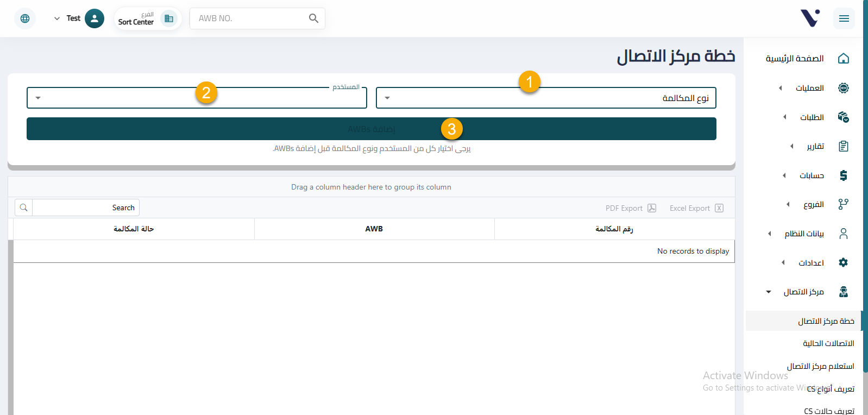Expand بيانات النظام submenu arrow
Image resolution: width=868 pixels, height=415 pixels.
tap(769, 234)
